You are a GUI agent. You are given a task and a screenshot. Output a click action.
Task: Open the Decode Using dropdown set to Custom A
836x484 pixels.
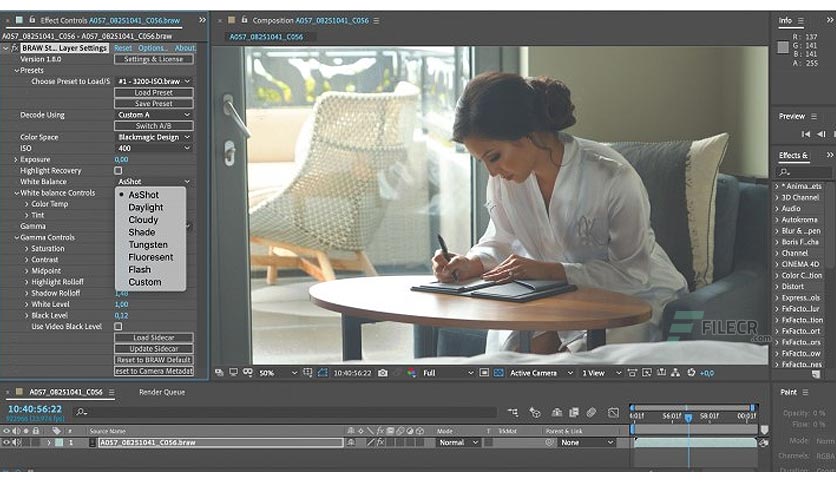[x=154, y=115]
